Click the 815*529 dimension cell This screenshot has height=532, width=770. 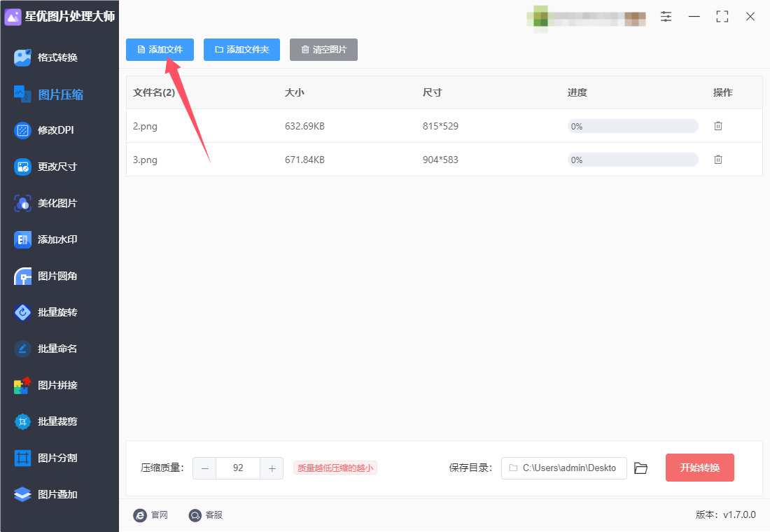point(440,126)
